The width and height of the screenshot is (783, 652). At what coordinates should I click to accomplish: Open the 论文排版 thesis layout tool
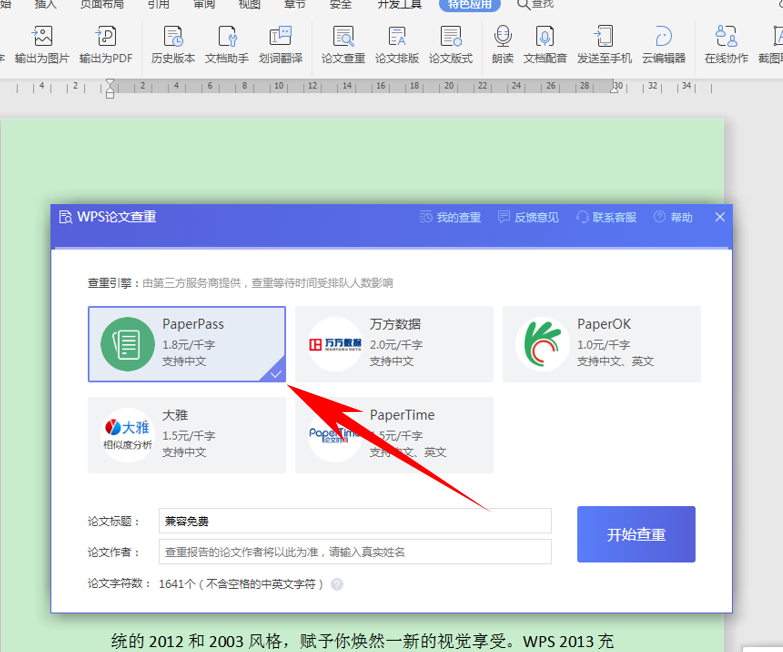[x=397, y=45]
